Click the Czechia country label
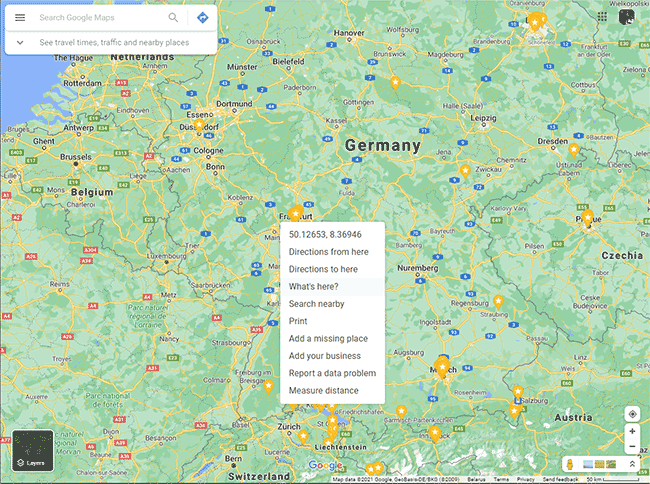This screenshot has height=484, width=650. click(622, 256)
